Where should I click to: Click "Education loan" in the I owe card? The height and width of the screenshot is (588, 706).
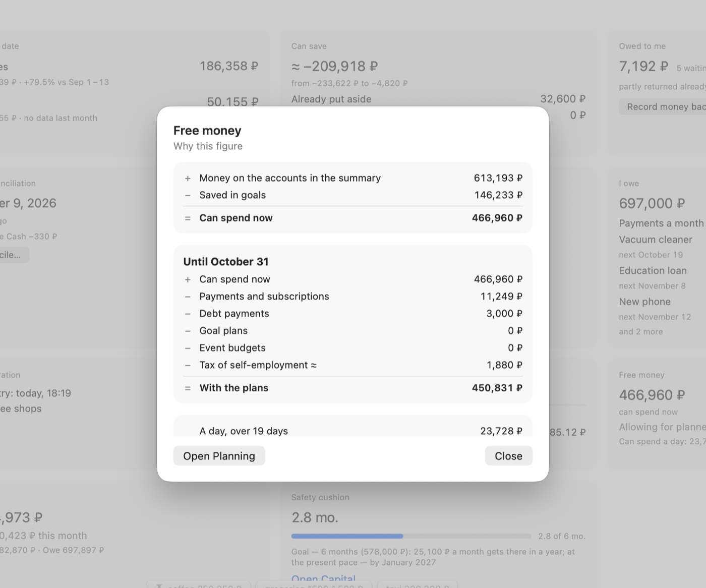pyautogui.click(x=653, y=271)
